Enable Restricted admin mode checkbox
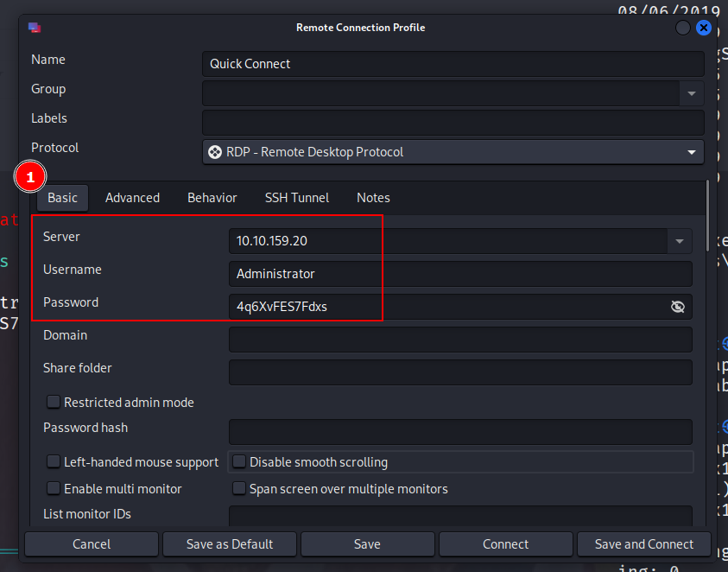728x572 pixels. click(54, 403)
